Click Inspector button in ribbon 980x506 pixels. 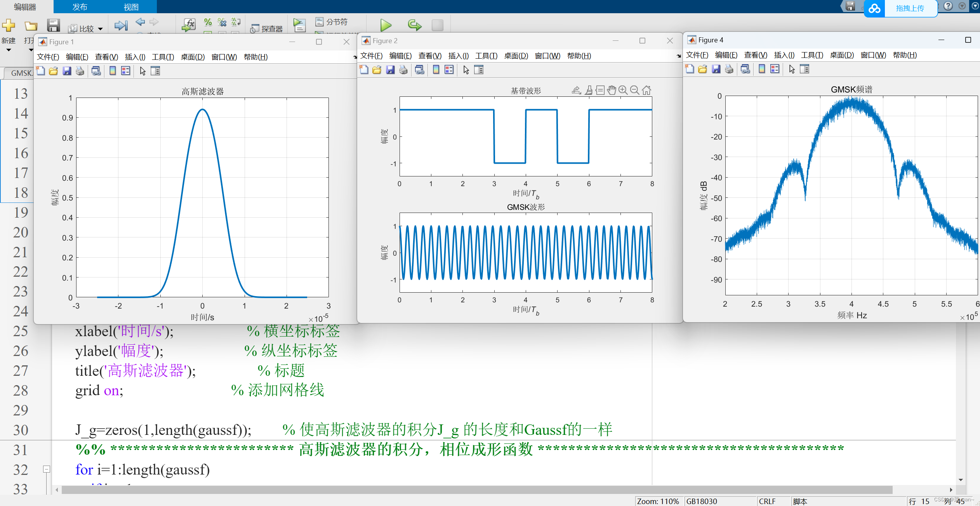coord(267,29)
